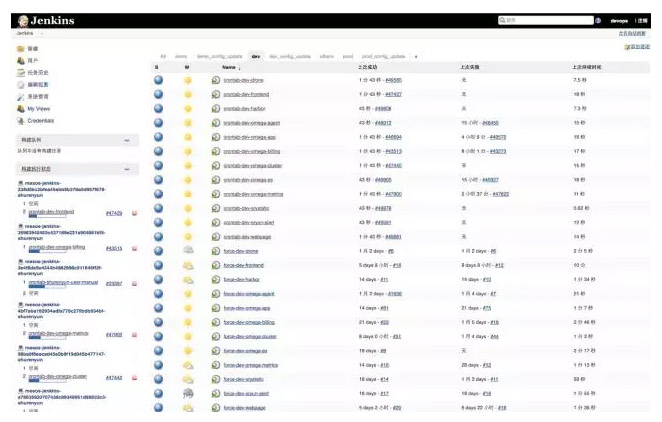This screenshot has height=422, width=662.
Task: Stop the running crontab-dev-omega-cluster executor build
Action: 135,378
